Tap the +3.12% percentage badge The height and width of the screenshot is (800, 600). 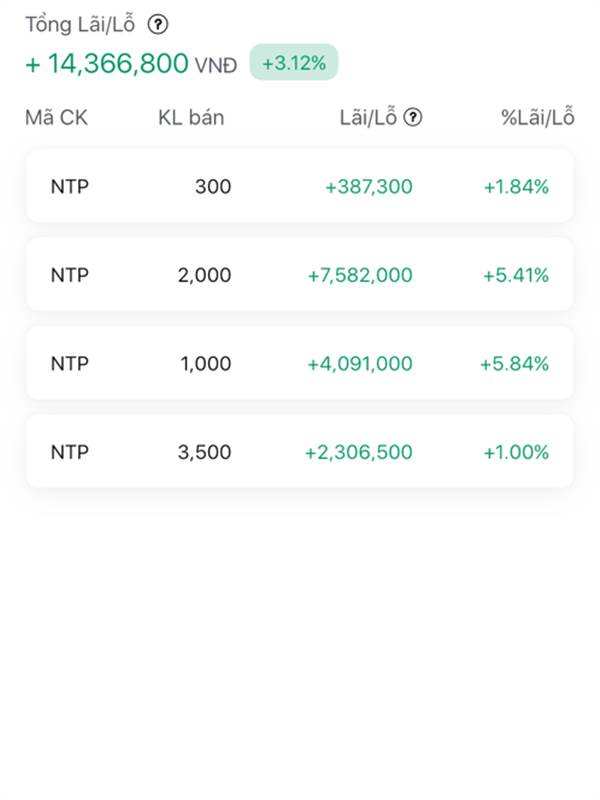click(294, 63)
